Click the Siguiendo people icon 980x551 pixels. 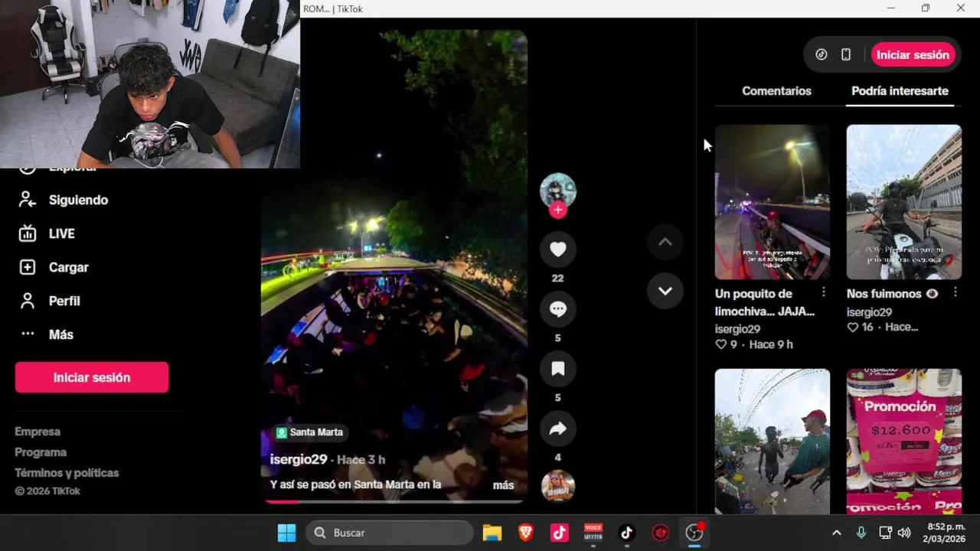click(28, 200)
